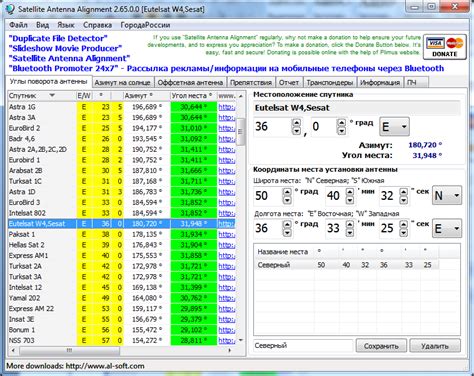The width and height of the screenshot is (474, 376).
Task: Select the Yamal 202 row
Action: point(121,298)
